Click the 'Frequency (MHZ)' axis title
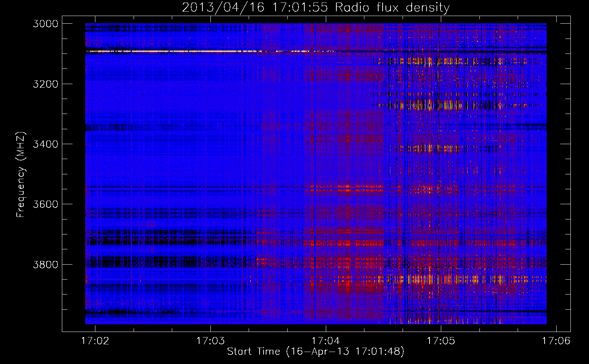The width and height of the screenshot is (589, 364). [x=21, y=174]
